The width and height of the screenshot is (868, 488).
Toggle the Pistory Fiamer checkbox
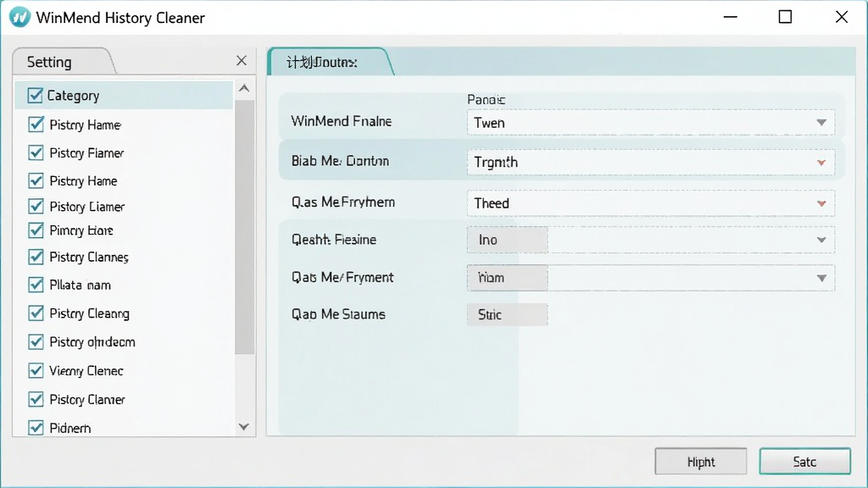coord(36,152)
